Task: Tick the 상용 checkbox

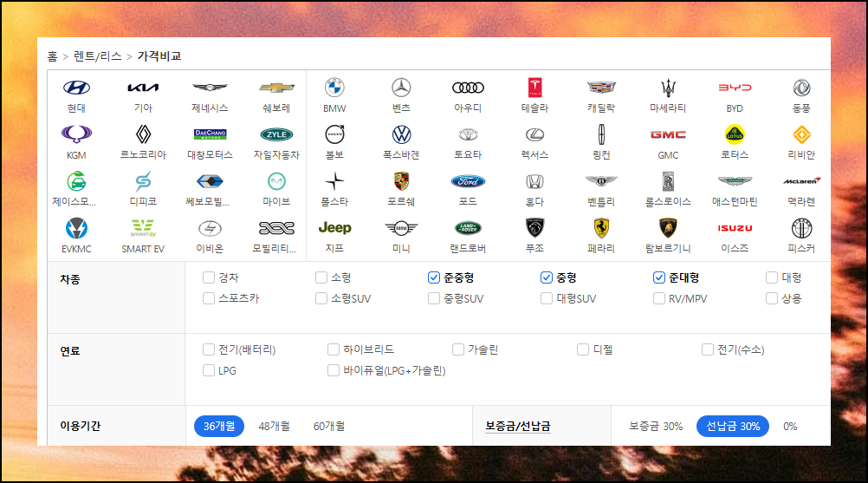Action: click(x=772, y=298)
